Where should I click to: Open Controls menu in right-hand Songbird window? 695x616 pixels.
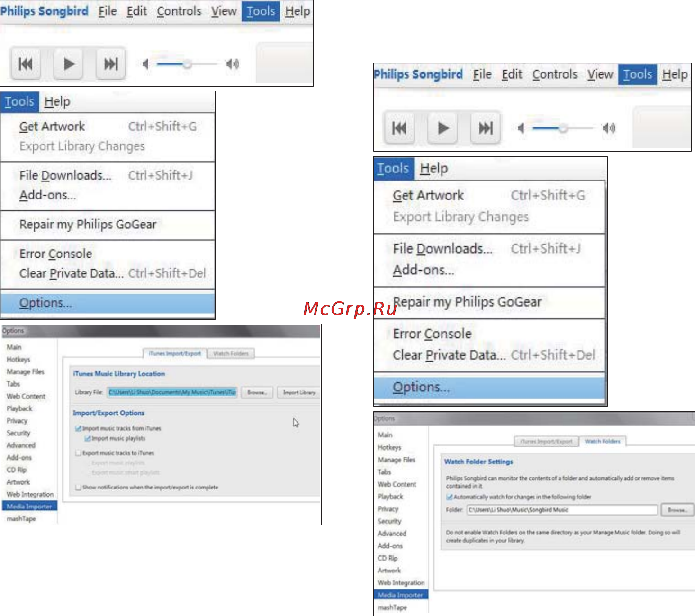click(x=555, y=74)
